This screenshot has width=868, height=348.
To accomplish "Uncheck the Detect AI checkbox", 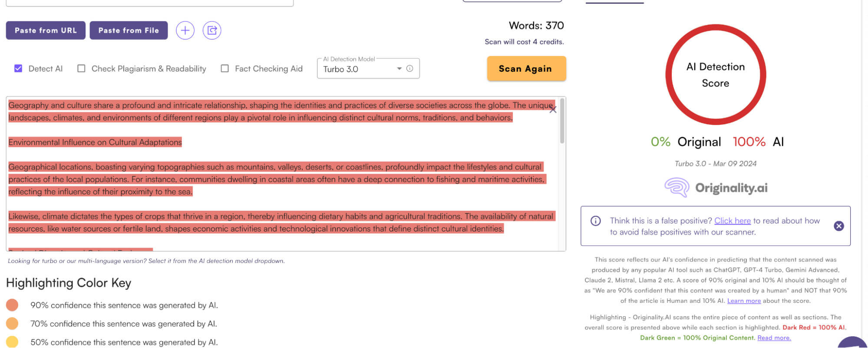I will point(18,69).
